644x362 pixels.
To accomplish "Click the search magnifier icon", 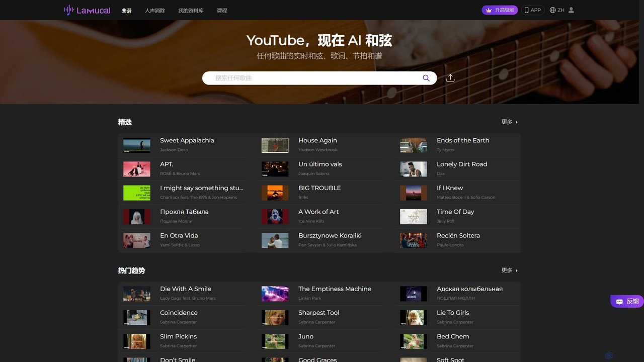I will (426, 78).
